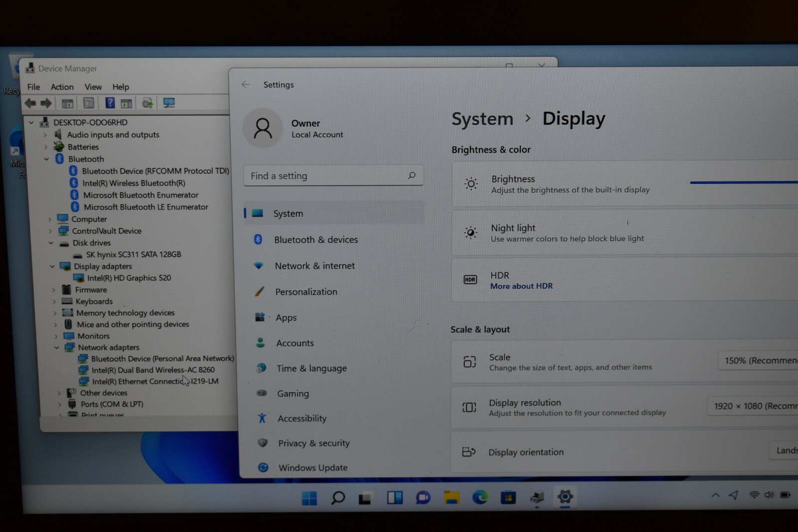Collapse the Network adapters node
The width and height of the screenshot is (798, 532).
pyautogui.click(x=56, y=348)
